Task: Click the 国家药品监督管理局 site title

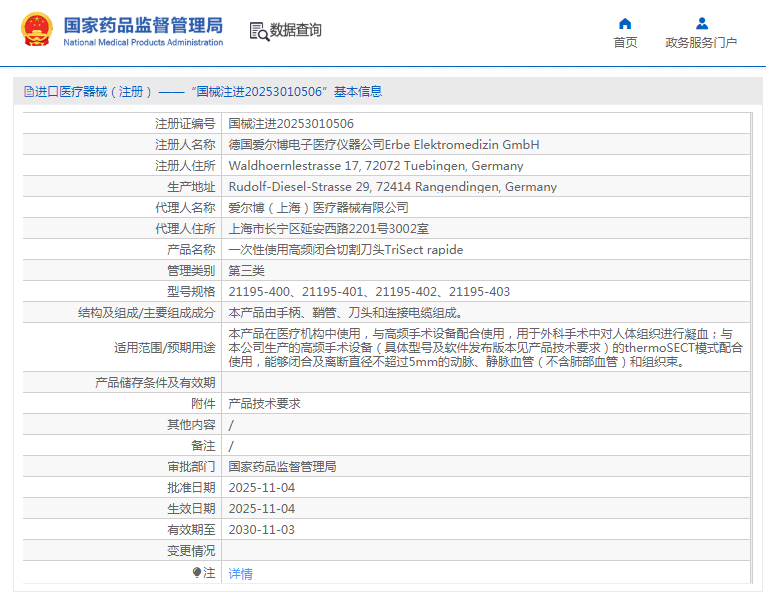Action: coord(143,25)
